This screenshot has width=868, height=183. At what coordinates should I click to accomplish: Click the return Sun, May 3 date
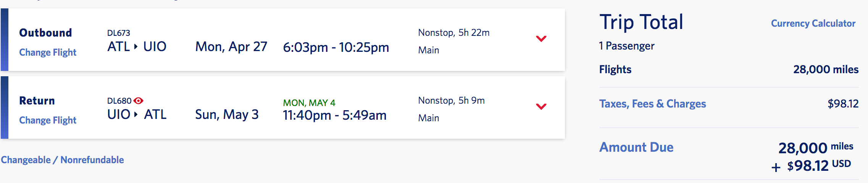tap(227, 114)
